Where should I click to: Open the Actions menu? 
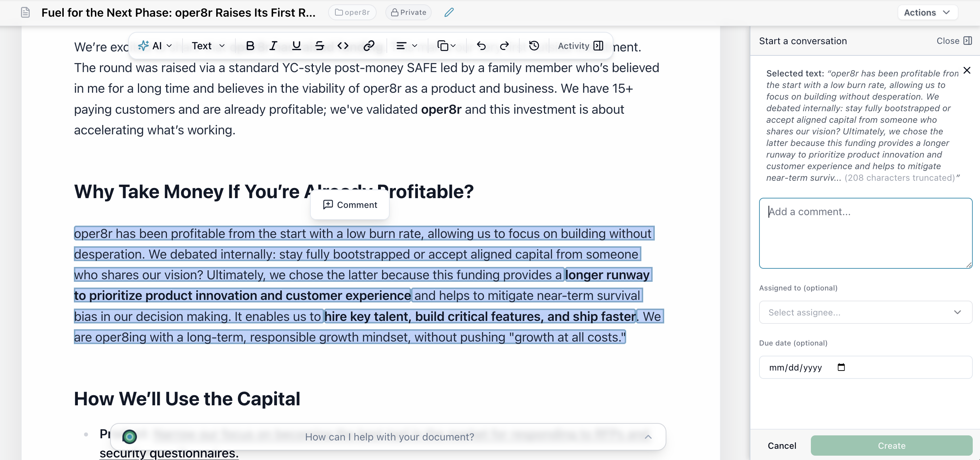coord(927,12)
